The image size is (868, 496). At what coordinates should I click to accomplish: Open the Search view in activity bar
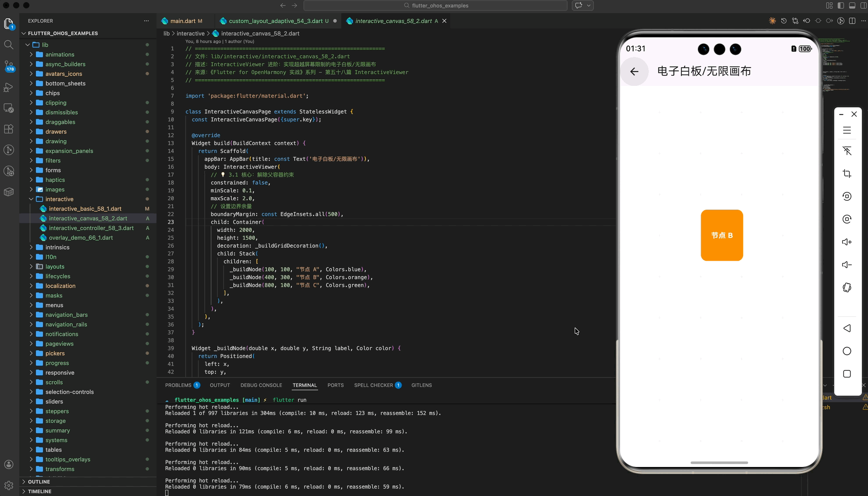point(8,45)
